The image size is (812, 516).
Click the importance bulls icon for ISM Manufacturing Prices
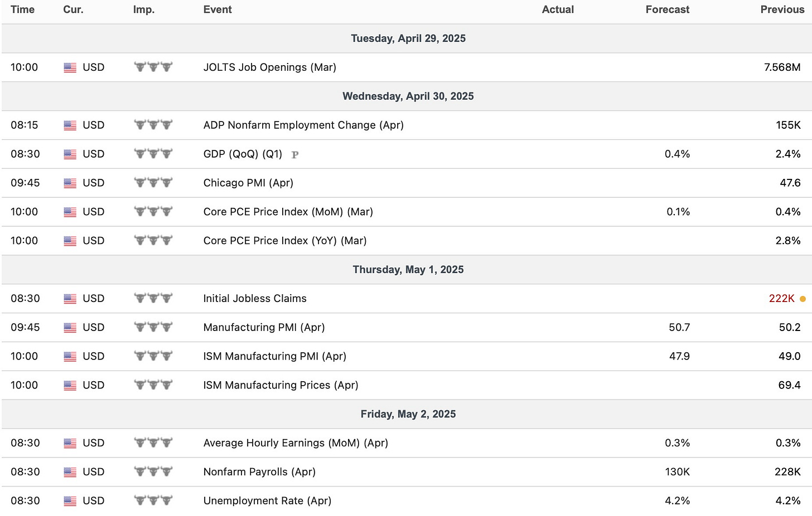click(x=153, y=384)
